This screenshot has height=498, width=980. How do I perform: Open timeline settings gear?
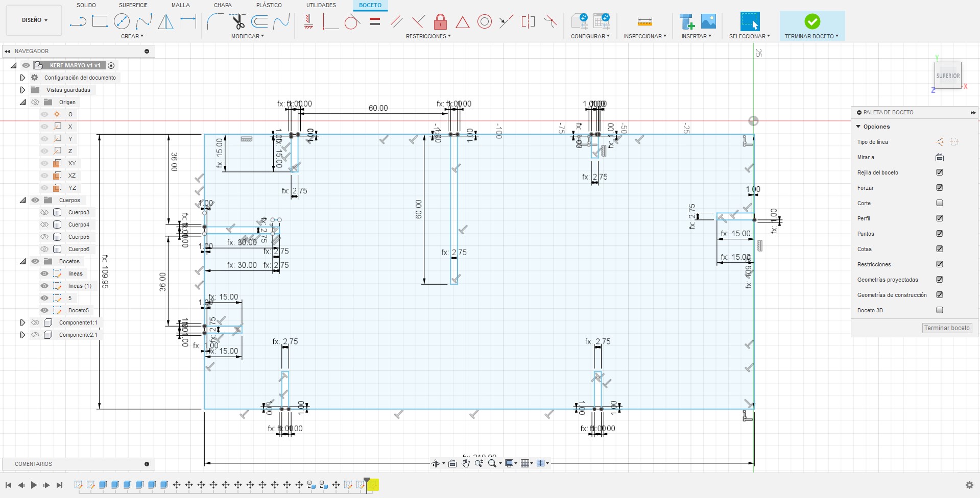(x=969, y=485)
